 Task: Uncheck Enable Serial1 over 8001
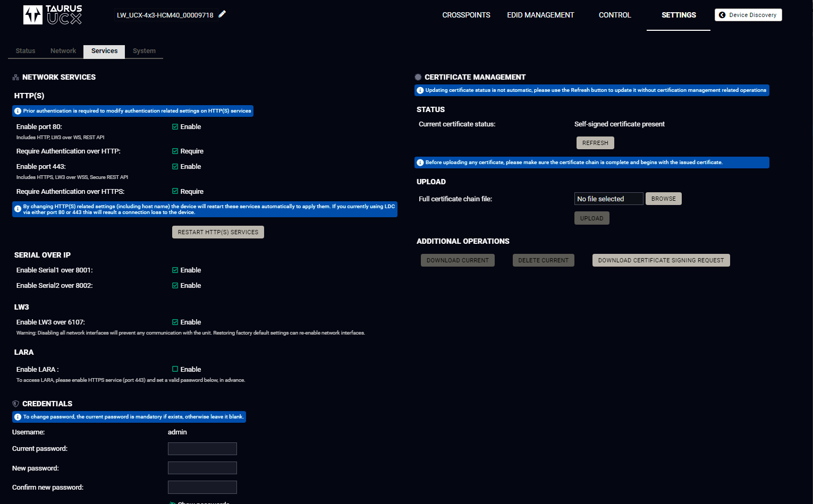click(175, 270)
